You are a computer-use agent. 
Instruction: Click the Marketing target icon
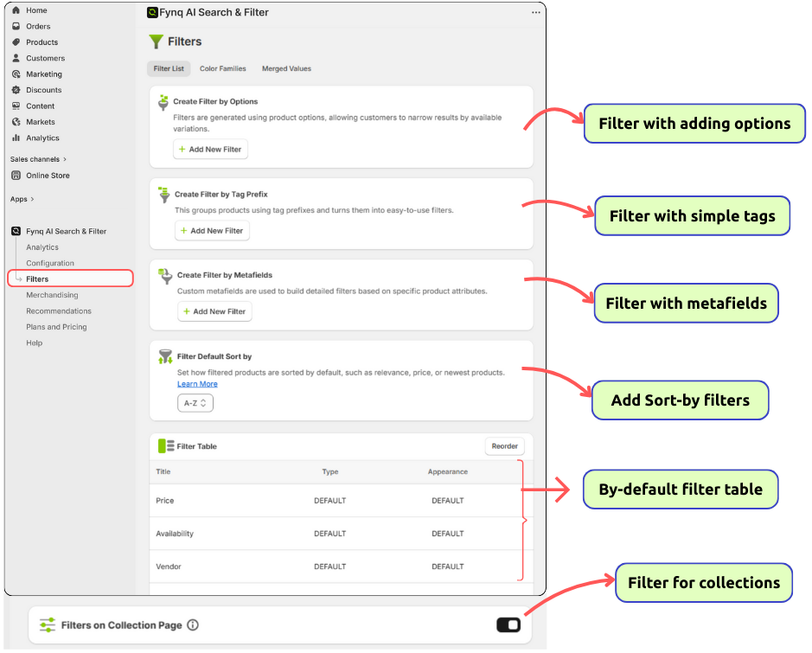pyautogui.click(x=16, y=74)
